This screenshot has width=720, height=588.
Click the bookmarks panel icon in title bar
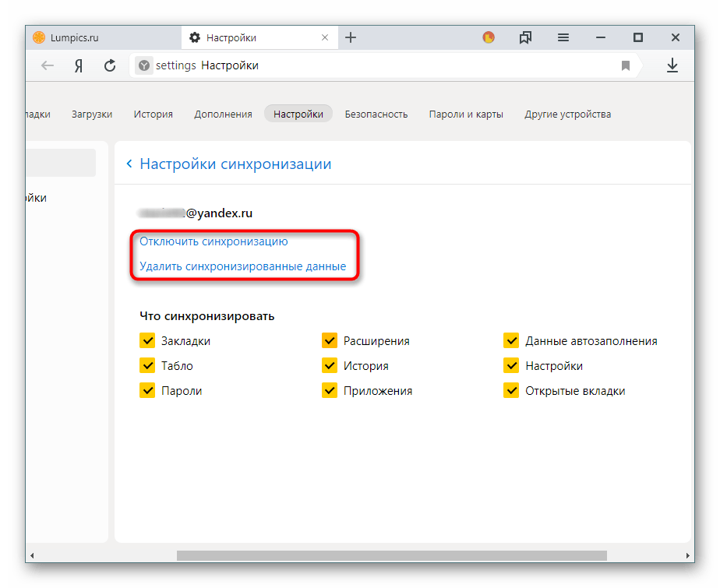pyautogui.click(x=526, y=37)
